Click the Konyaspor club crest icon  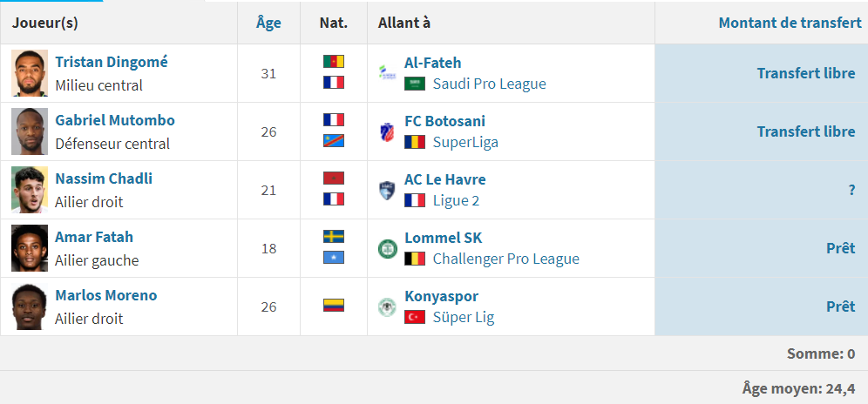tap(387, 306)
